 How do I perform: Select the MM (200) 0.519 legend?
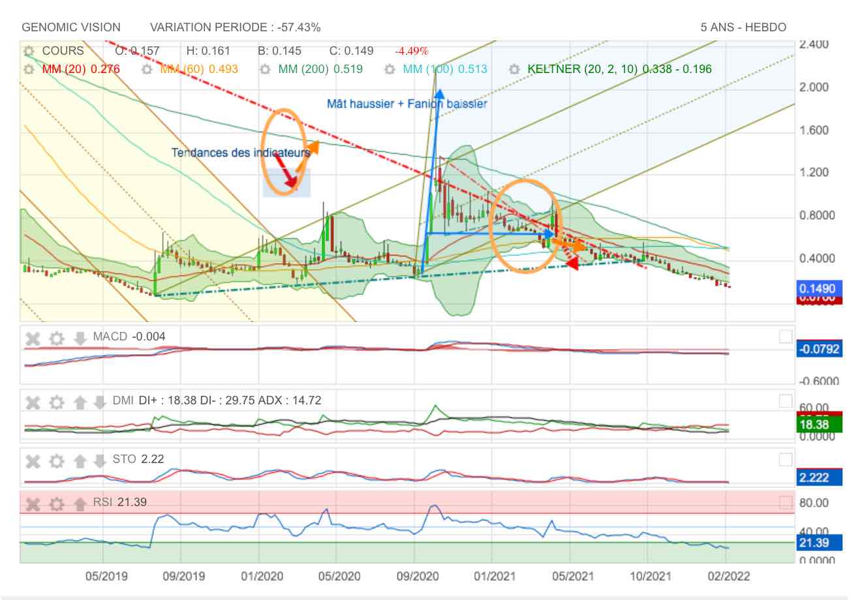(x=320, y=69)
